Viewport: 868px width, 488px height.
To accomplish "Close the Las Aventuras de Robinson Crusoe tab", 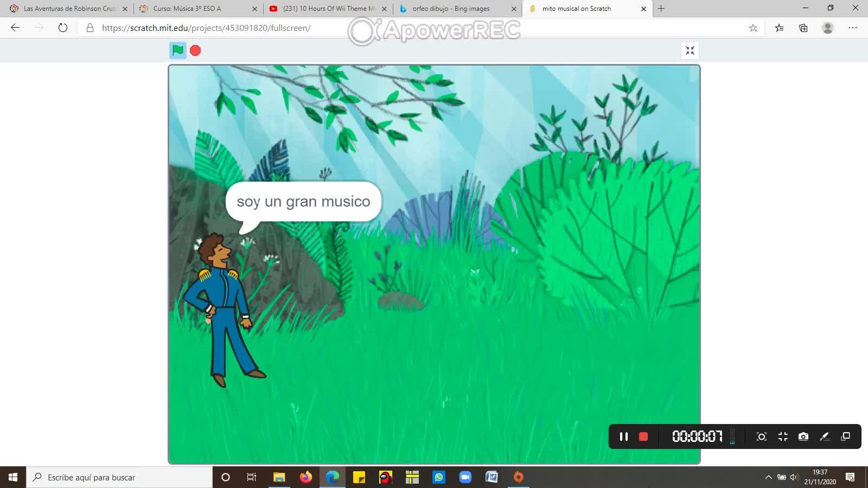I will (125, 9).
